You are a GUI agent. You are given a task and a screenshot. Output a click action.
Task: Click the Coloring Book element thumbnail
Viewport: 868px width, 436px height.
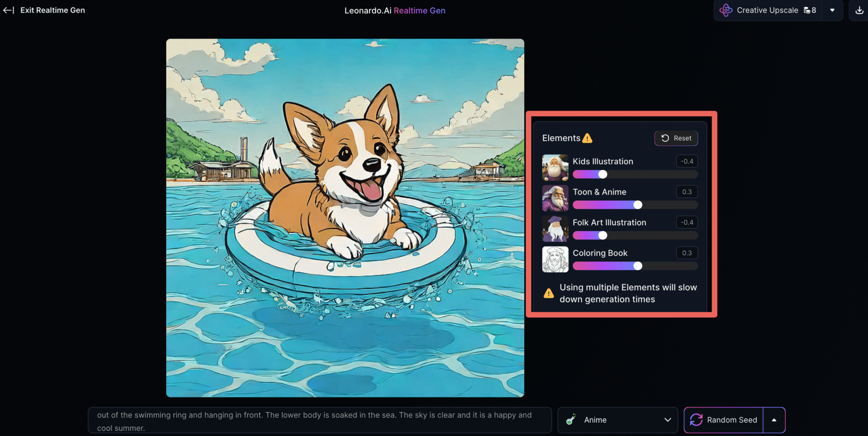coord(555,259)
